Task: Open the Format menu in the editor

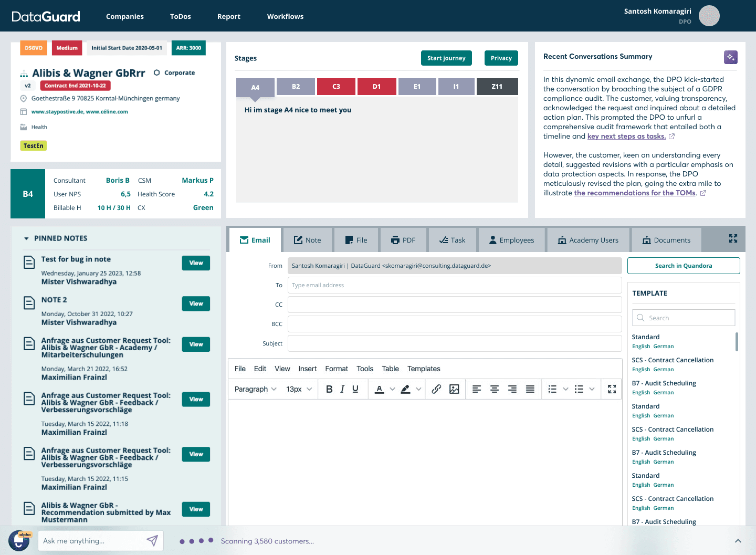Action: pyautogui.click(x=337, y=369)
